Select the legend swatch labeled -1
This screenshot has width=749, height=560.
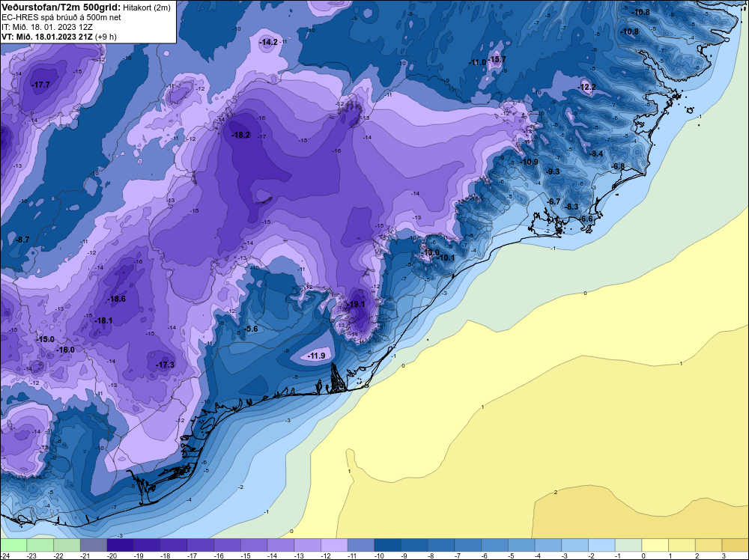[628, 545]
